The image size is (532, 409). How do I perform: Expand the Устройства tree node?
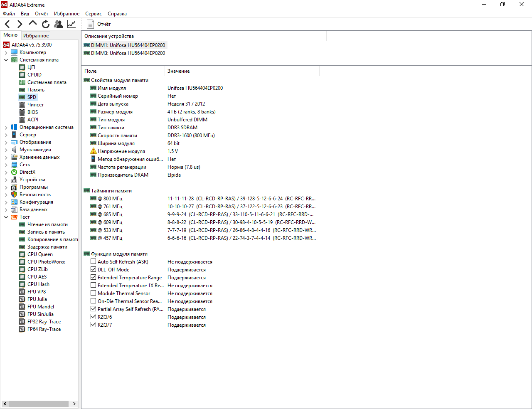(x=6, y=180)
